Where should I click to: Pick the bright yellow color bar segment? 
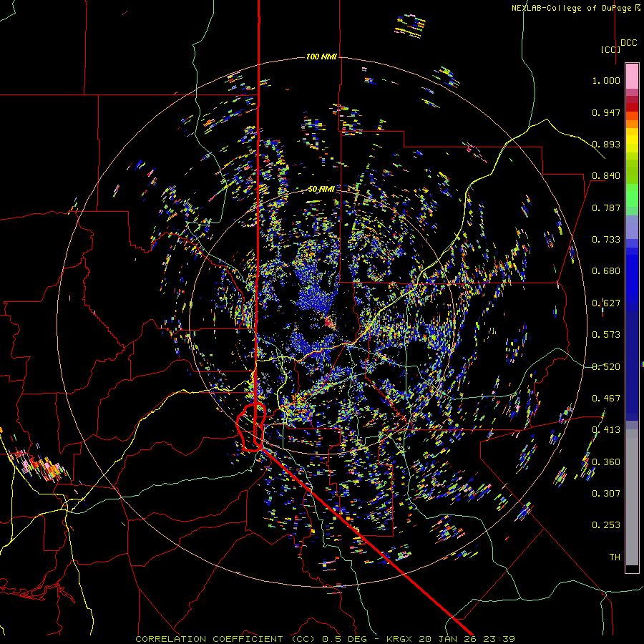coord(632,140)
